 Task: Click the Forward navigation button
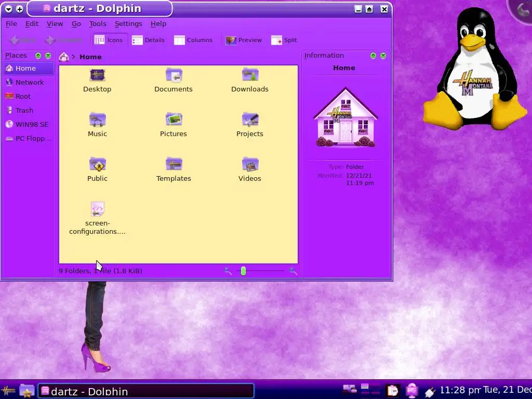(x=63, y=40)
